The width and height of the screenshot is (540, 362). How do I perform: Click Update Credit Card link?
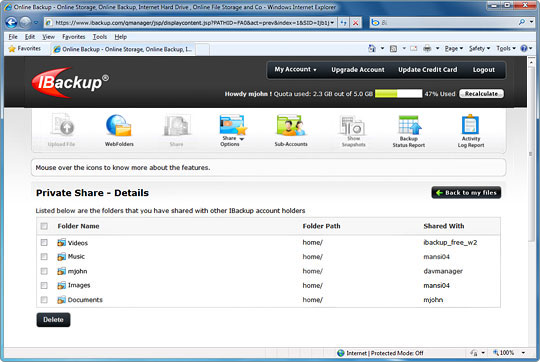428,70
